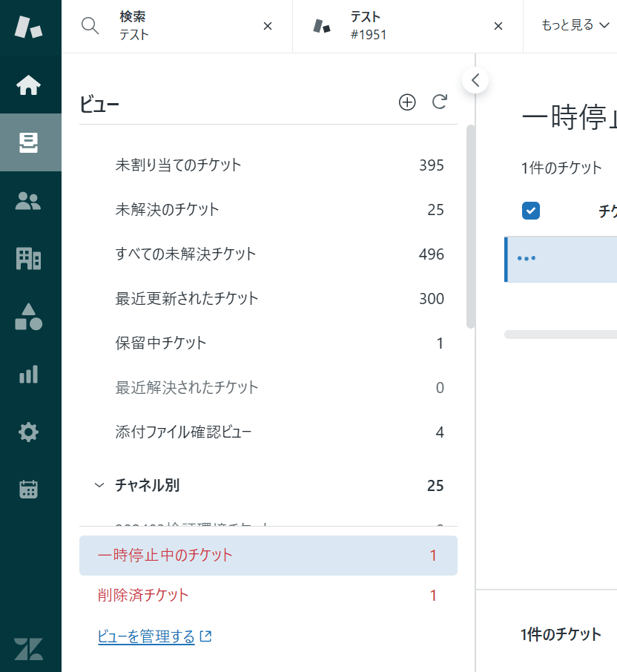Image resolution: width=617 pixels, height=672 pixels.
Task: Open the 未割り当てのチケット view
Action: coord(179,165)
